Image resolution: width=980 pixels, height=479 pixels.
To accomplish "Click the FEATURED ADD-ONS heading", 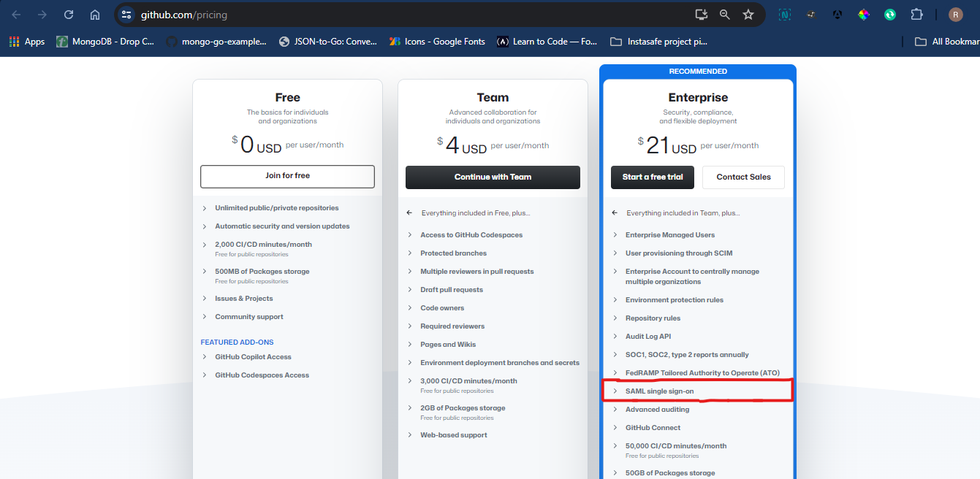I will pos(237,342).
